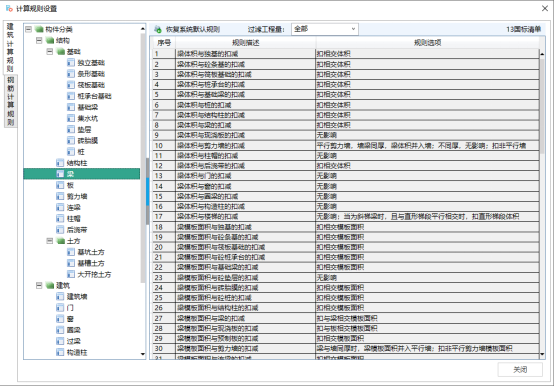Click the icon beside 连梁
This screenshot has height=387, width=554.
pos(60,207)
